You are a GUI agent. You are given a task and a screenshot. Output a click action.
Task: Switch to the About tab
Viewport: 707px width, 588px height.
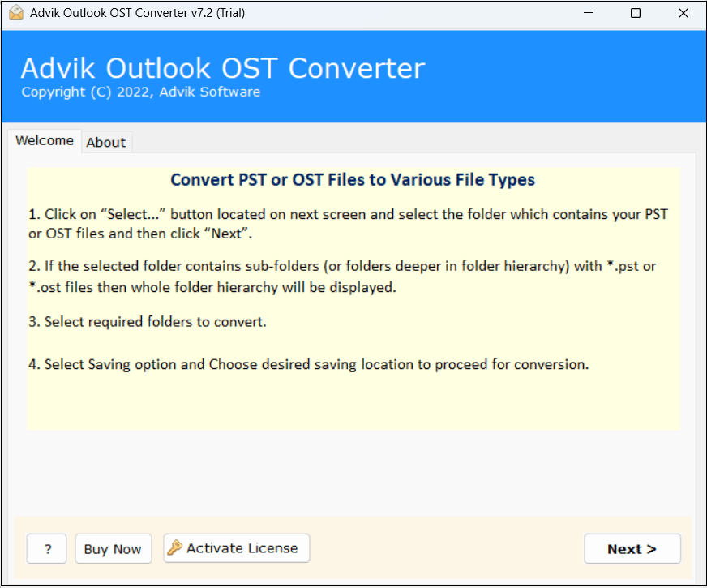point(106,143)
